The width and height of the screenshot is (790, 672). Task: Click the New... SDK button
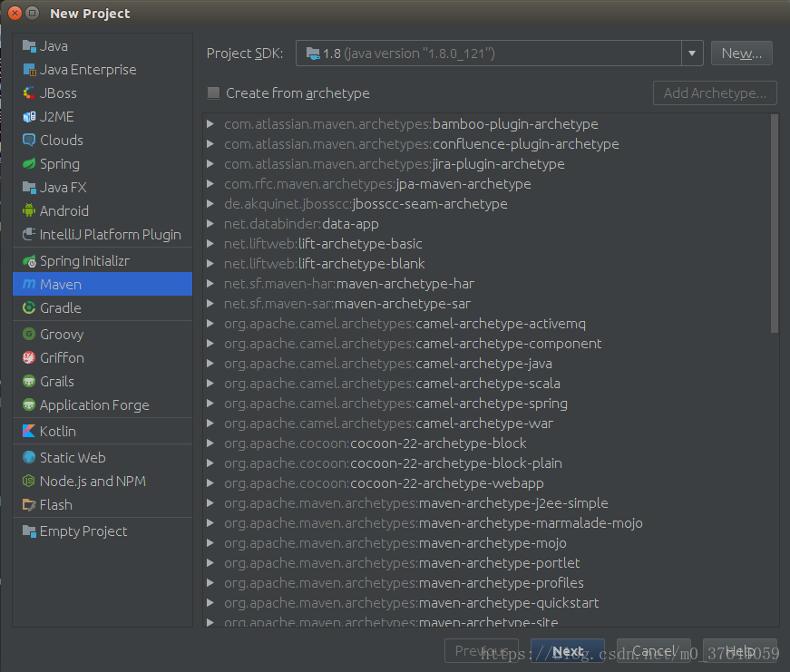pyautogui.click(x=741, y=54)
